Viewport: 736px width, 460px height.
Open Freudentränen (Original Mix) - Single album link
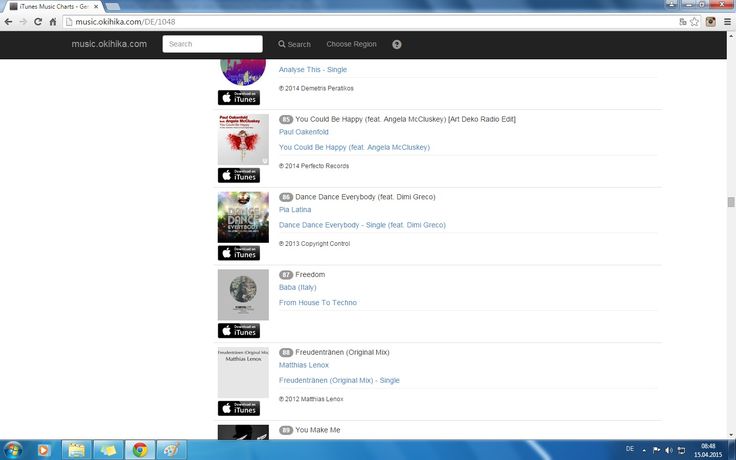(339, 381)
